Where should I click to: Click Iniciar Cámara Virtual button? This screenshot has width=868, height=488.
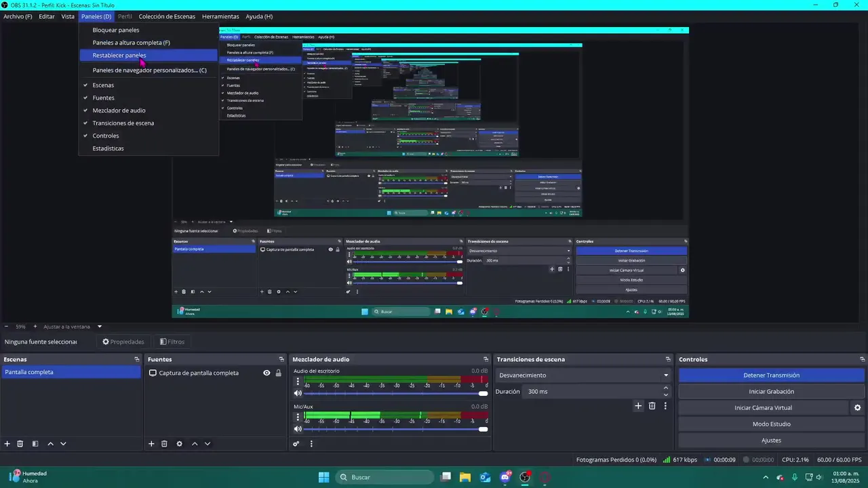pos(763,408)
